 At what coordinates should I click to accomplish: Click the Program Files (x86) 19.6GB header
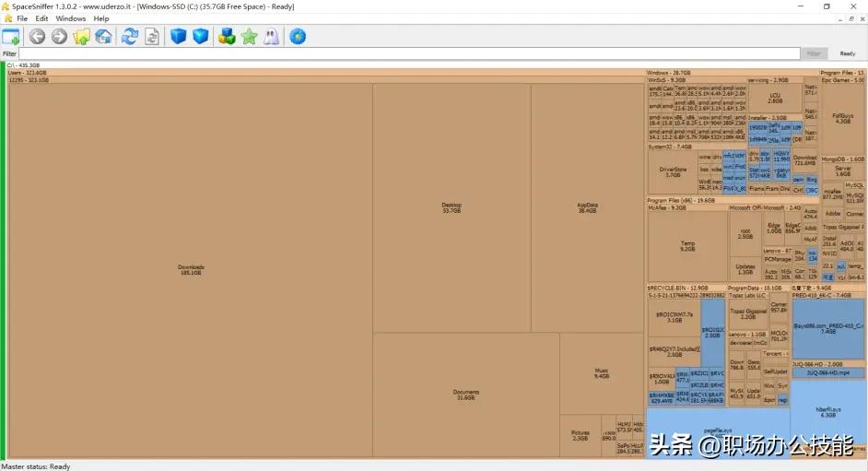pyautogui.click(x=733, y=200)
